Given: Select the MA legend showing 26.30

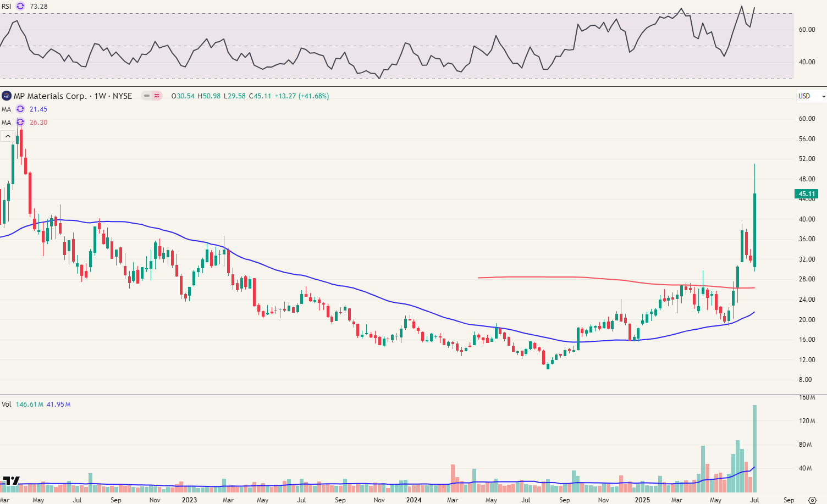Looking at the screenshot, I should pyautogui.click(x=7, y=122).
